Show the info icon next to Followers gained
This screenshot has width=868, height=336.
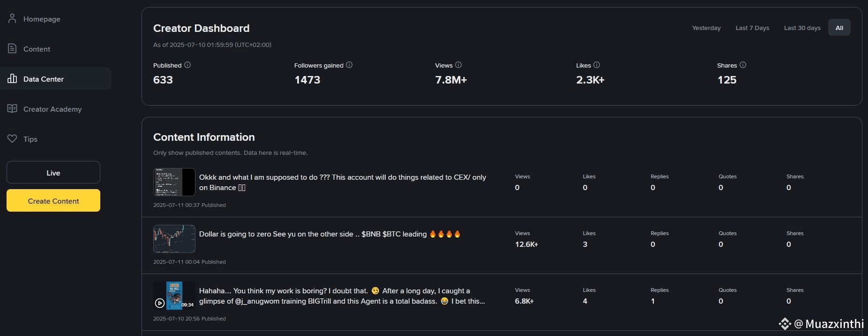pos(349,65)
